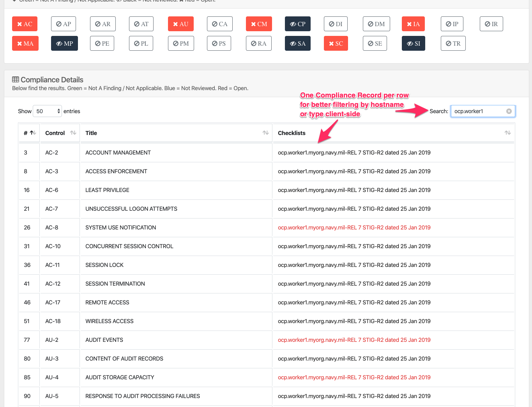Viewport: 532px width, 407px height.
Task: Click the Checklists column sort chevron
Action: click(x=507, y=133)
